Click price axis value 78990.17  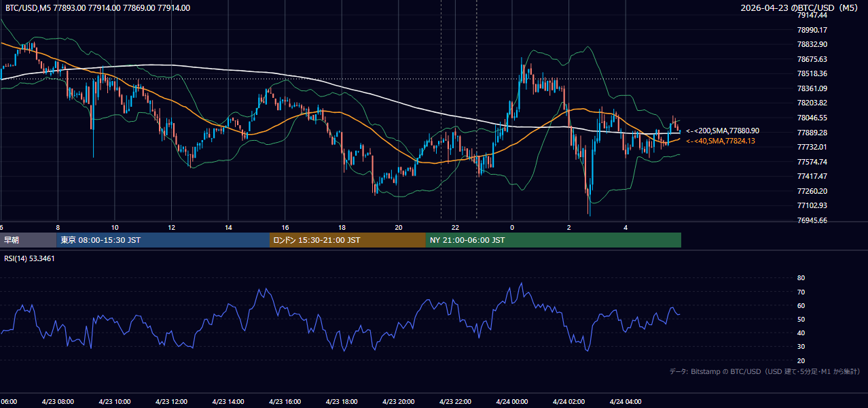click(x=812, y=30)
